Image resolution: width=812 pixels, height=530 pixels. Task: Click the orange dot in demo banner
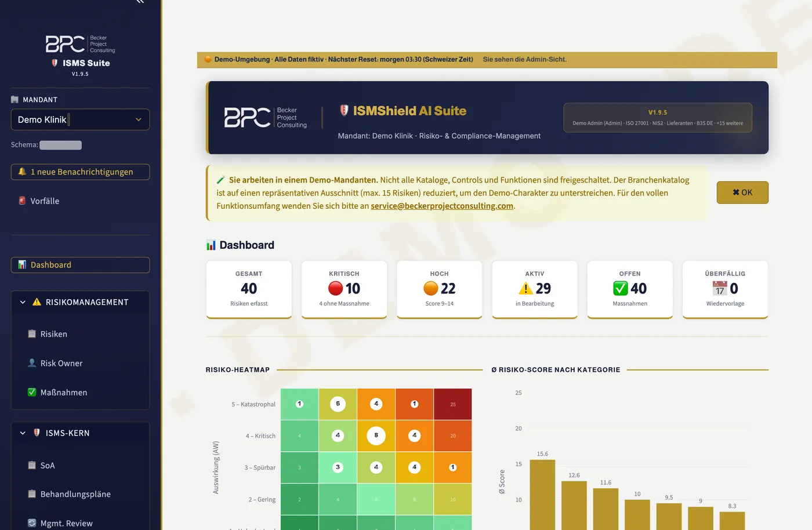click(x=208, y=59)
